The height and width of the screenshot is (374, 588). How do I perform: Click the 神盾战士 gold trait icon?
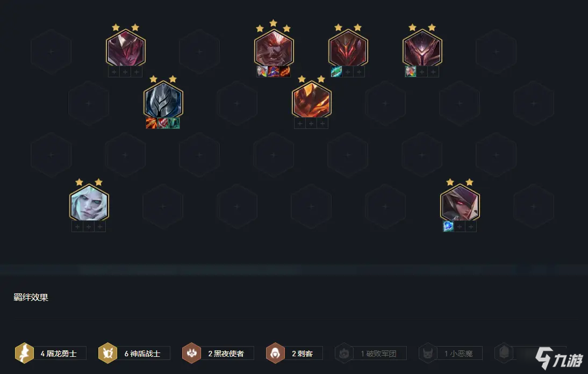coord(107,353)
